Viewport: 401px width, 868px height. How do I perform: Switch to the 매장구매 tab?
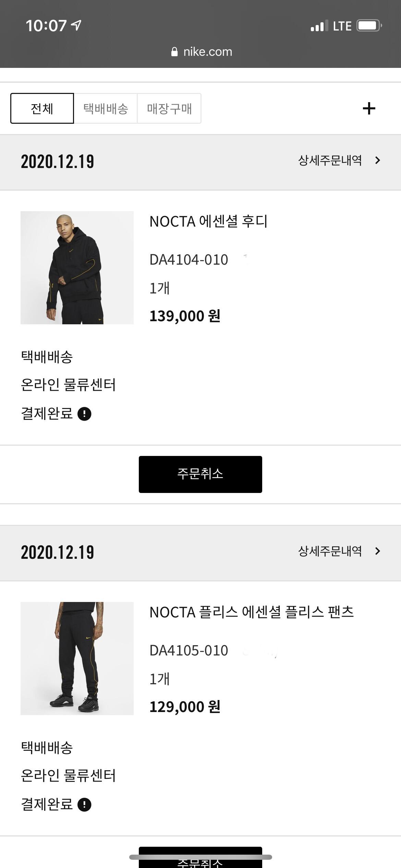point(169,108)
